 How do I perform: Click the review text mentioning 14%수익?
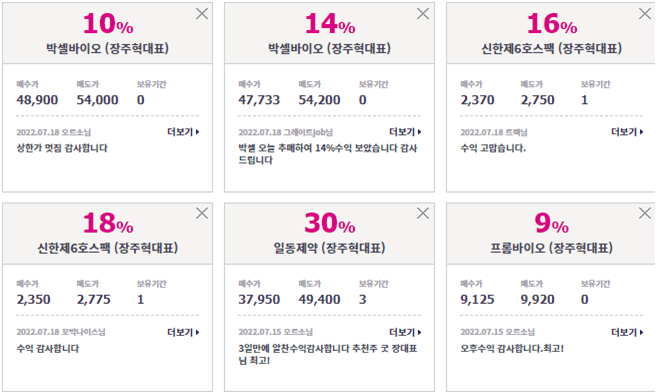pyautogui.click(x=328, y=154)
